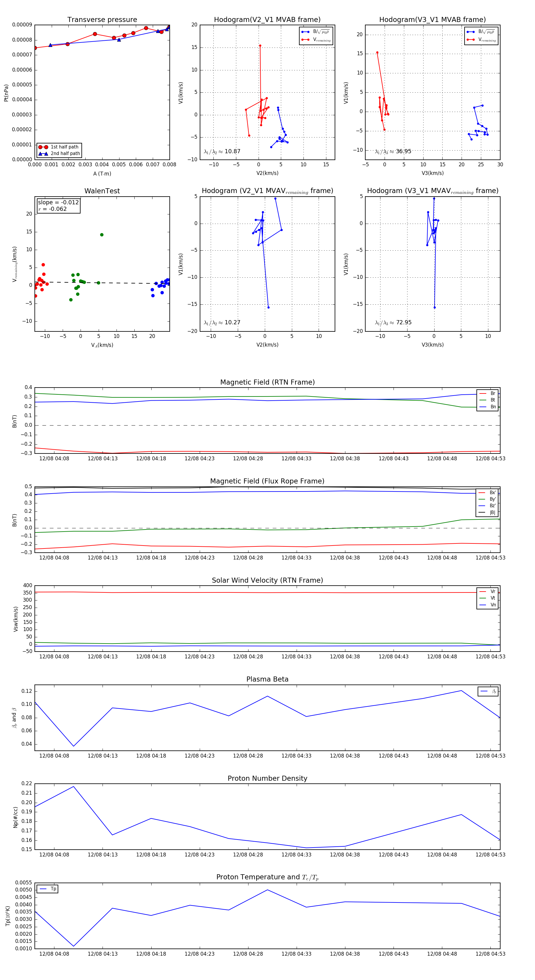Image resolution: width=535 pixels, height=980 pixels.
Task: Click "12/08 04:28" tick under Plasma Beta panel
Action: click(x=248, y=755)
